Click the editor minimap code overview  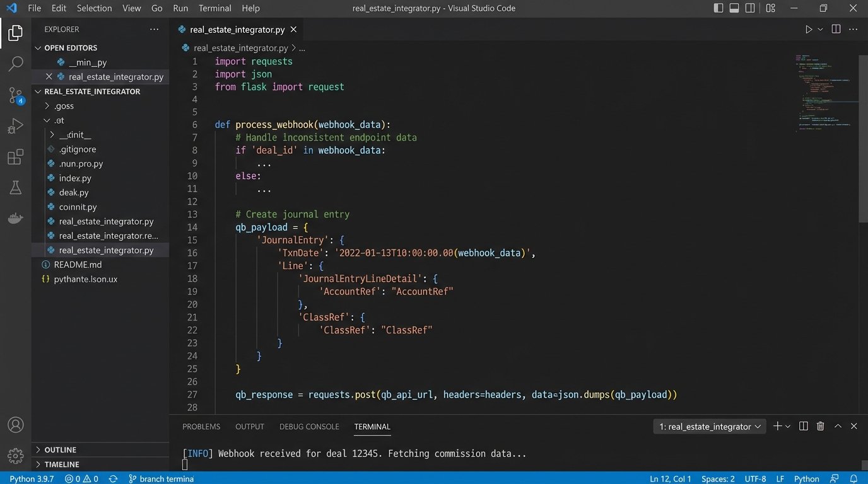(826, 95)
